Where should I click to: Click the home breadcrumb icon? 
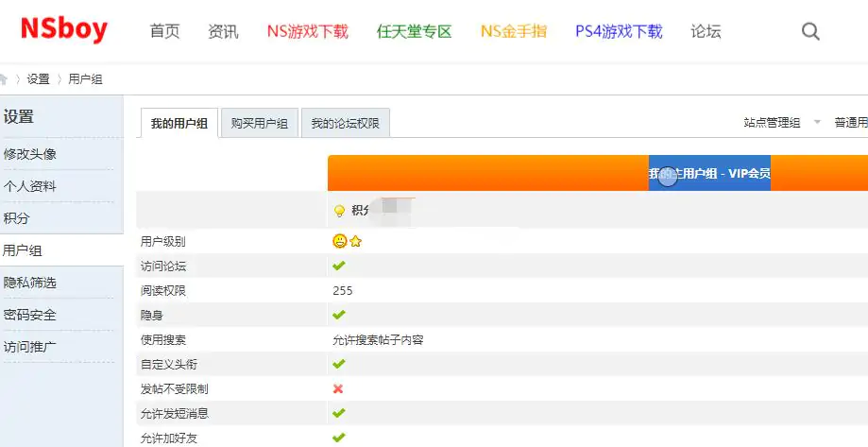4,79
